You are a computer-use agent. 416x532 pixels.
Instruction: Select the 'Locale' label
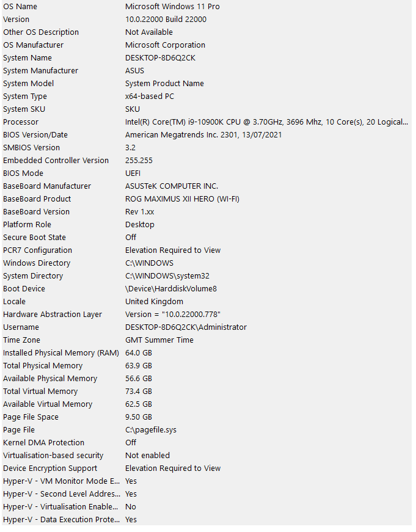click(x=14, y=302)
